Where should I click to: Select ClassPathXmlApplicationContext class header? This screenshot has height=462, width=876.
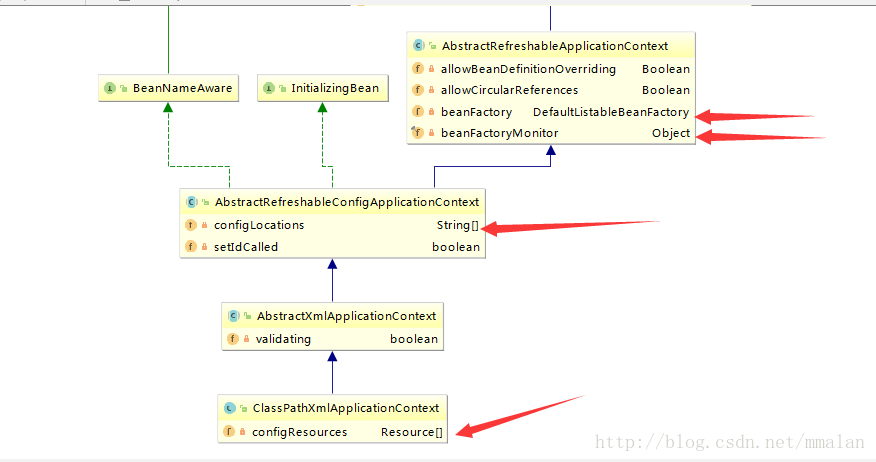point(332,408)
